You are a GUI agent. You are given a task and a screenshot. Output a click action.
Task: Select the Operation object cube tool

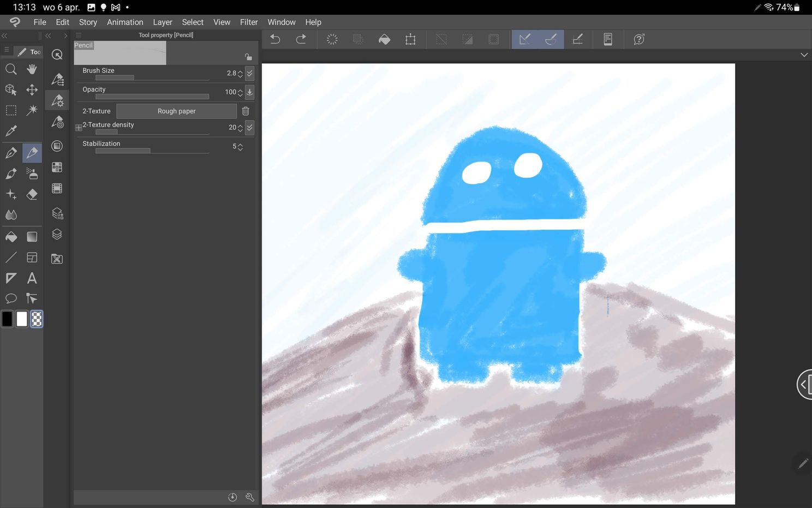11,90
